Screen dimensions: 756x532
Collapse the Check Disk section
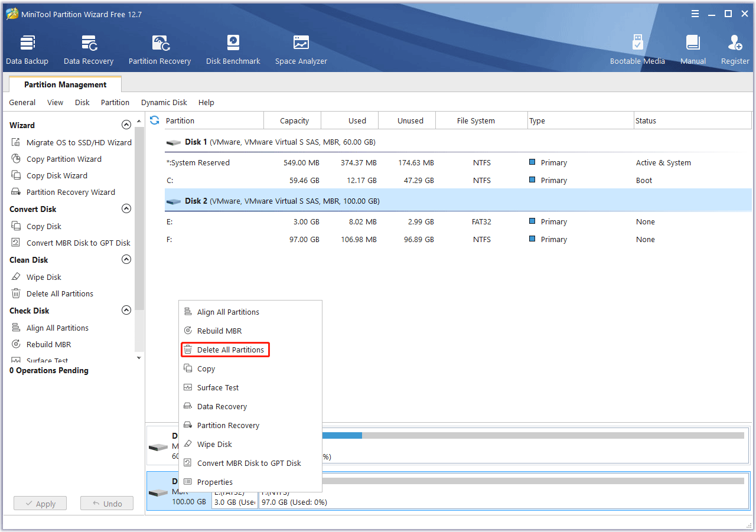coord(126,311)
